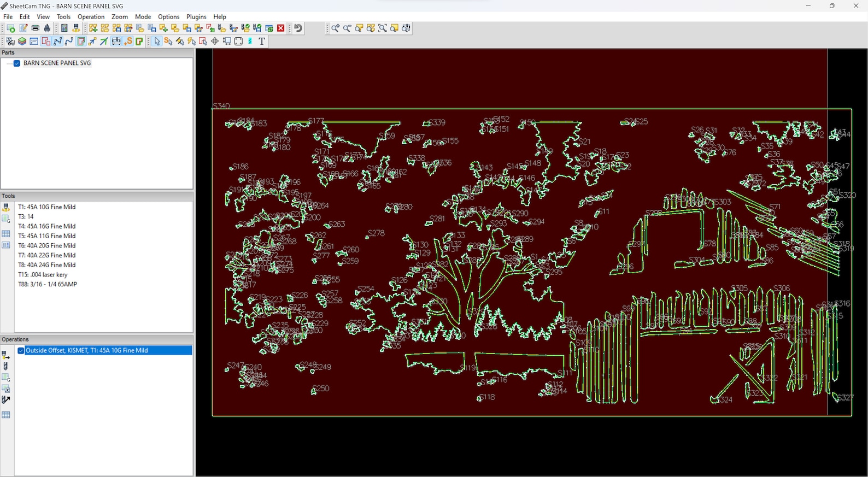Open the Plugins menu

point(196,17)
